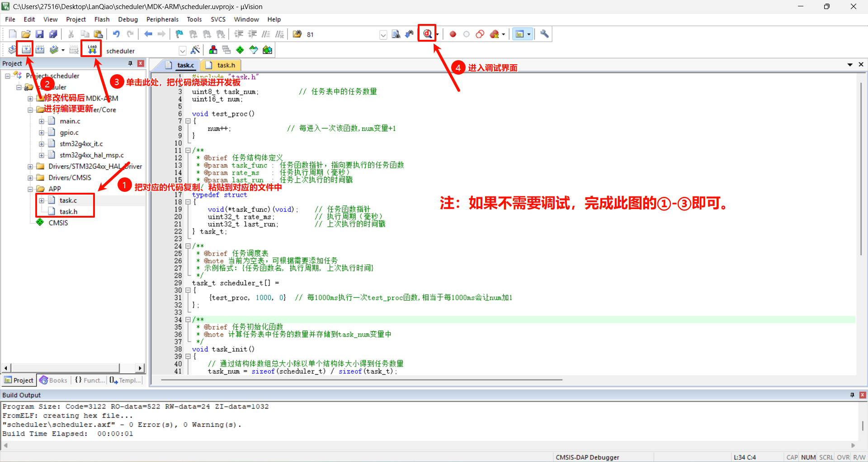Viewport: 868px width, 462px height.
Task: Build target files icon
Action: (x=26, y=50)
